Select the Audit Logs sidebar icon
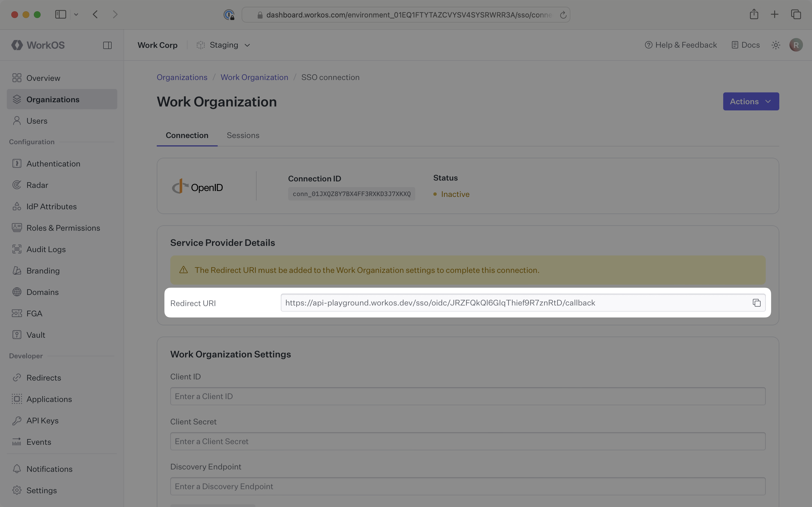Viewport: 812px width, 507px height. tap(17, 249)
